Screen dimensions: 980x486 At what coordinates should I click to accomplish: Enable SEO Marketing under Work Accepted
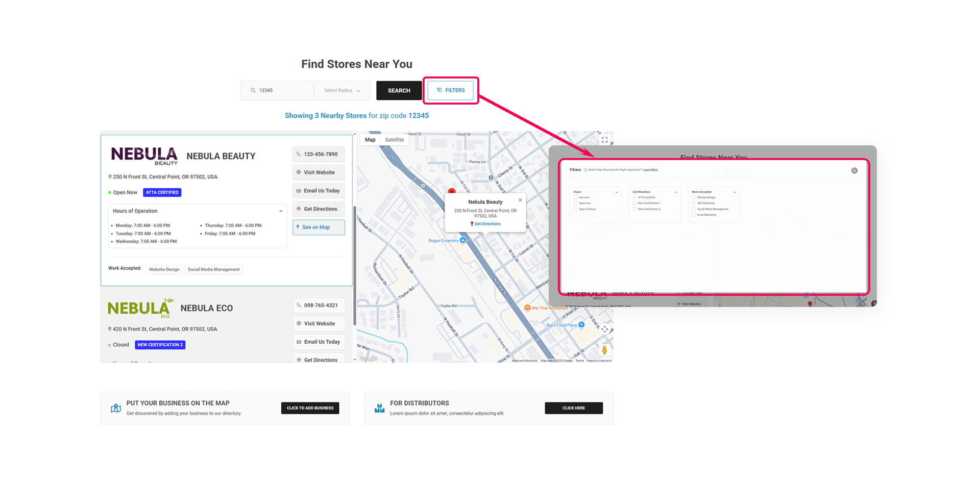pos(694,203)
